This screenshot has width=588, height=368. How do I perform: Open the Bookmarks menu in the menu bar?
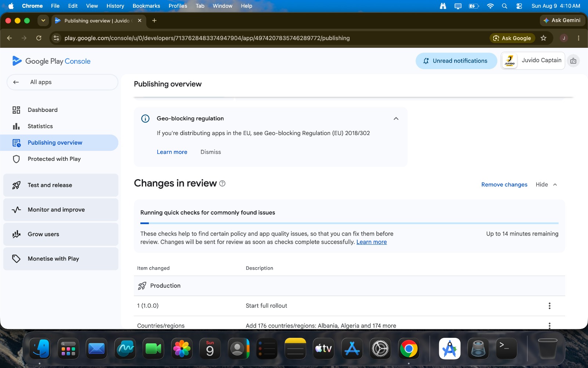[x=146, y=6]
